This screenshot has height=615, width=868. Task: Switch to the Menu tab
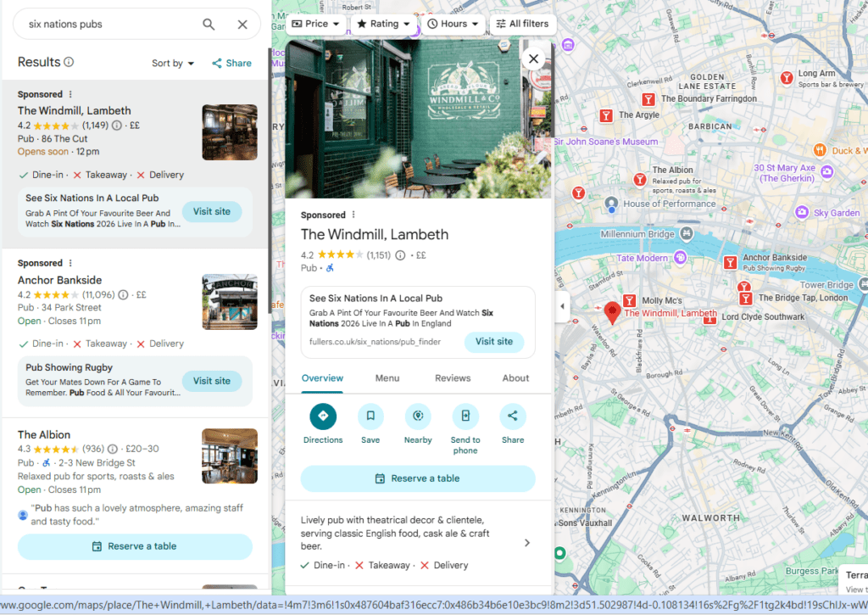click(387, 378)
